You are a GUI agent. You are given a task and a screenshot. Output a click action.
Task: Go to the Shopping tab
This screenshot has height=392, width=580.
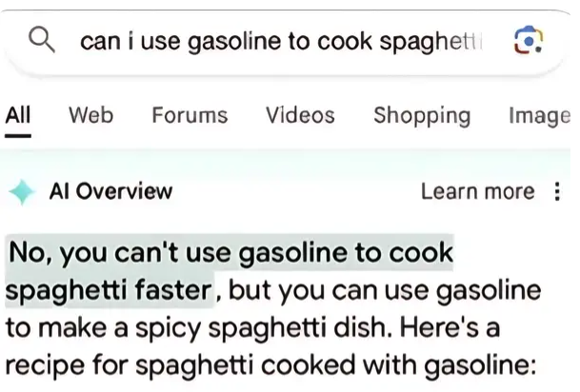(422, 116)
